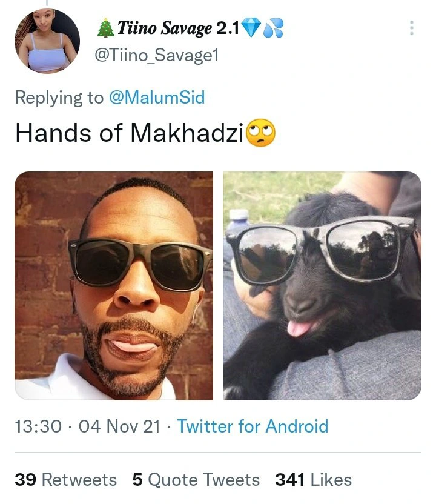Open the @MalumSid mention link

coord(156,97)
